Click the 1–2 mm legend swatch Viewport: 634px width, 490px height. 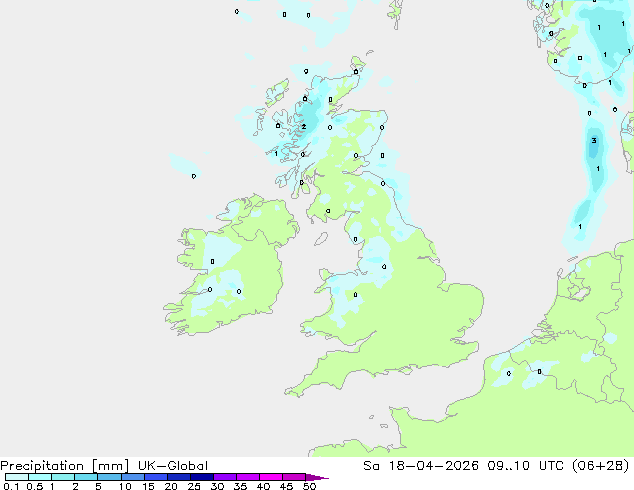[63, 477]
